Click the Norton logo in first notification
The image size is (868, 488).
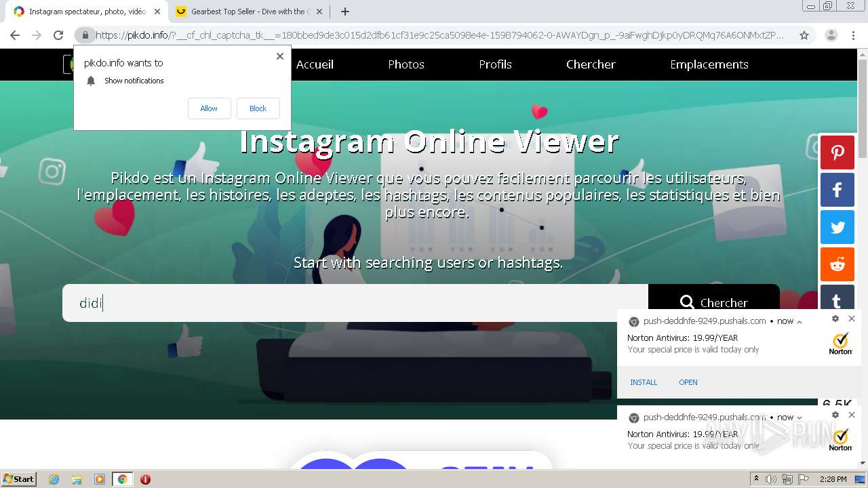pos(841,344)
